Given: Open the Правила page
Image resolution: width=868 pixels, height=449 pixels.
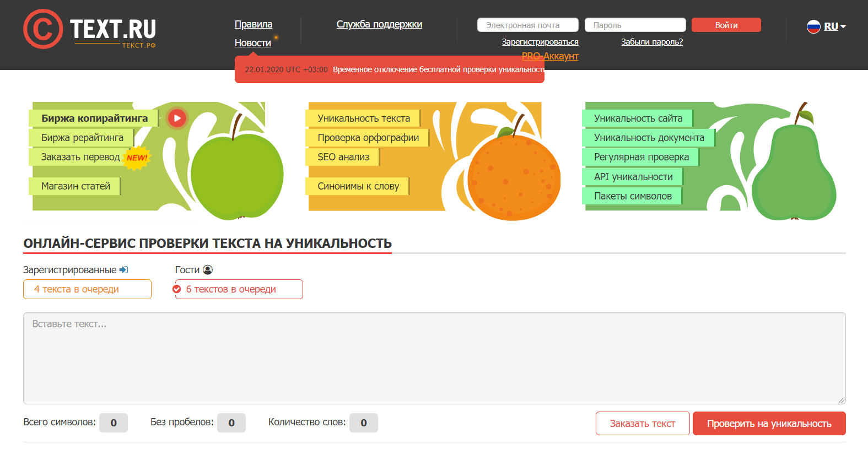Looking at the screenshot, I should pyautogui.click(x=254, y=24).
